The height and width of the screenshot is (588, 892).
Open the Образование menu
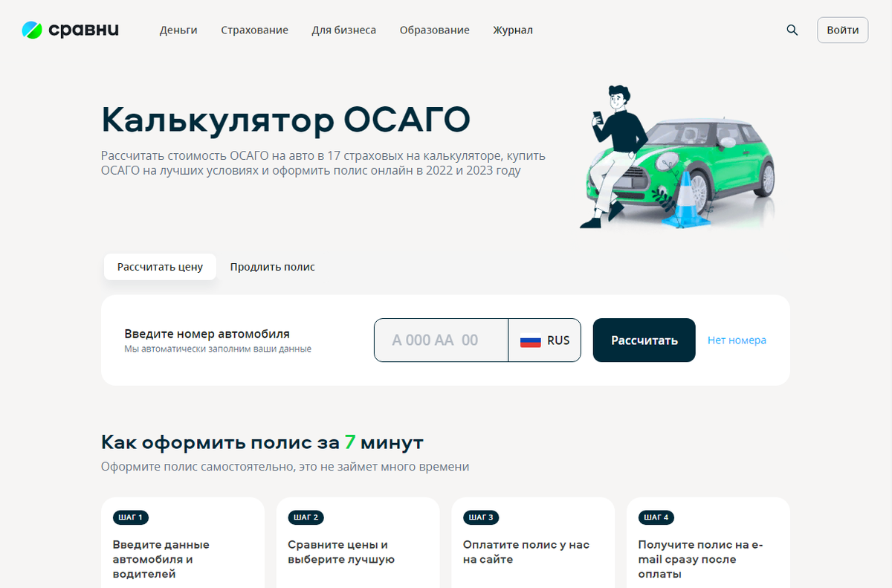click(434, 30)
